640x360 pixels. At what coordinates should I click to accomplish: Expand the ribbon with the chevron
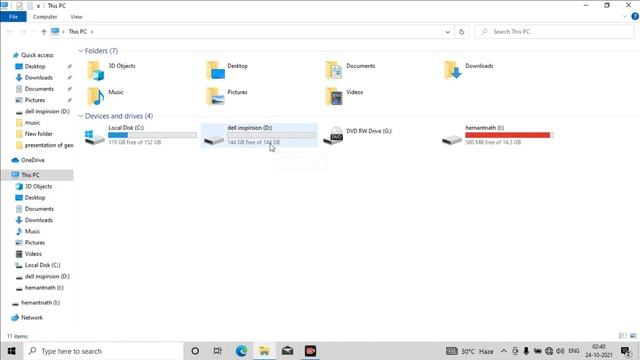[624, 17]
